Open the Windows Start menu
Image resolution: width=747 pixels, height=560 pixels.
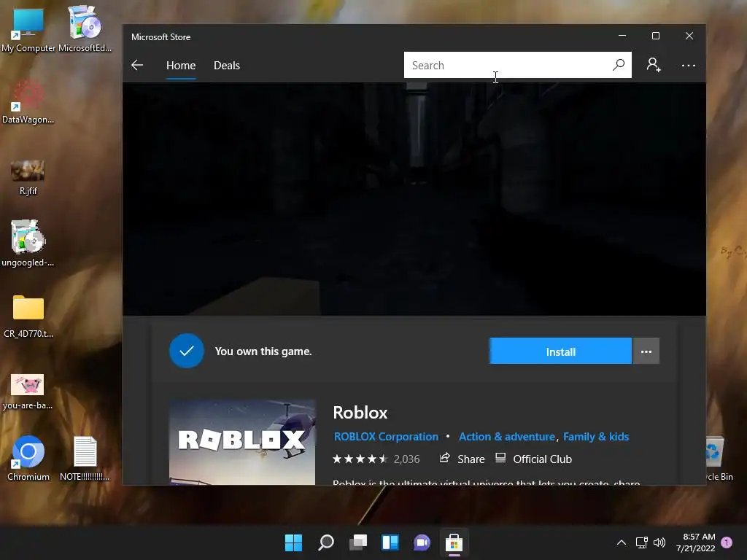click(293, 542)
